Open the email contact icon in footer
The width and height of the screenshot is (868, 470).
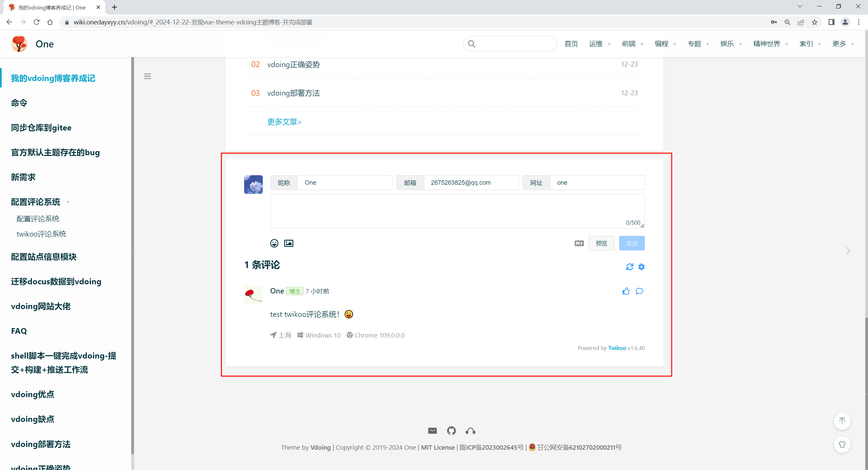pos(432,431)
